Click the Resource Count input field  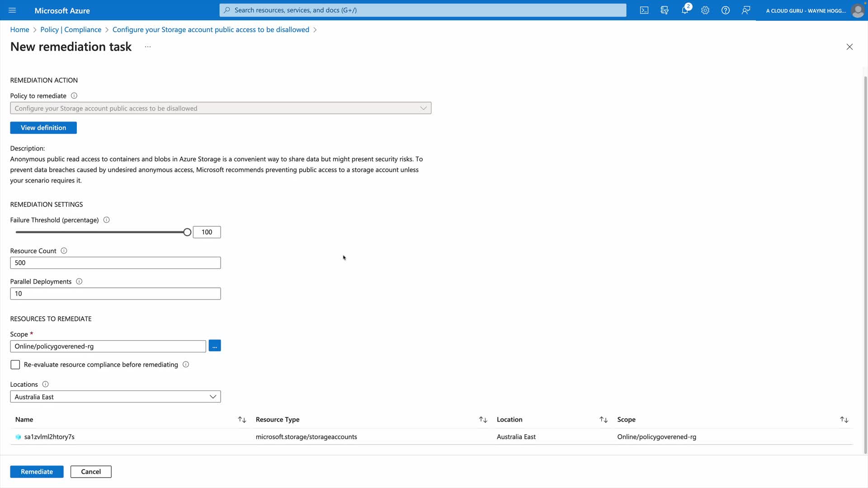pos(115,263)
